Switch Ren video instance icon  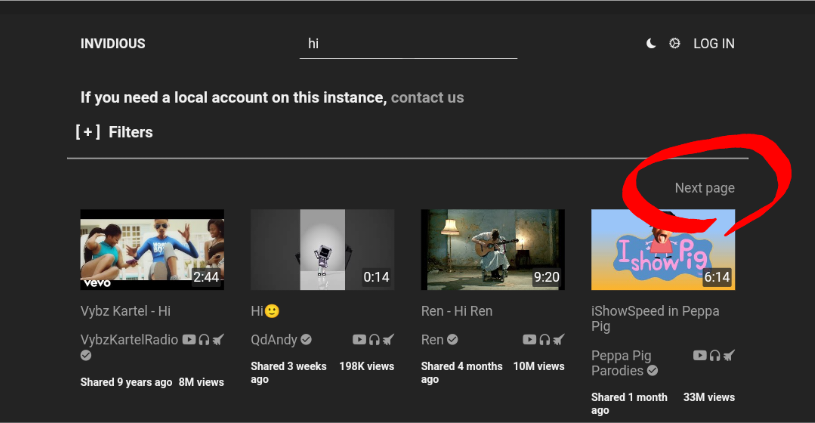(x=559, y=340)
